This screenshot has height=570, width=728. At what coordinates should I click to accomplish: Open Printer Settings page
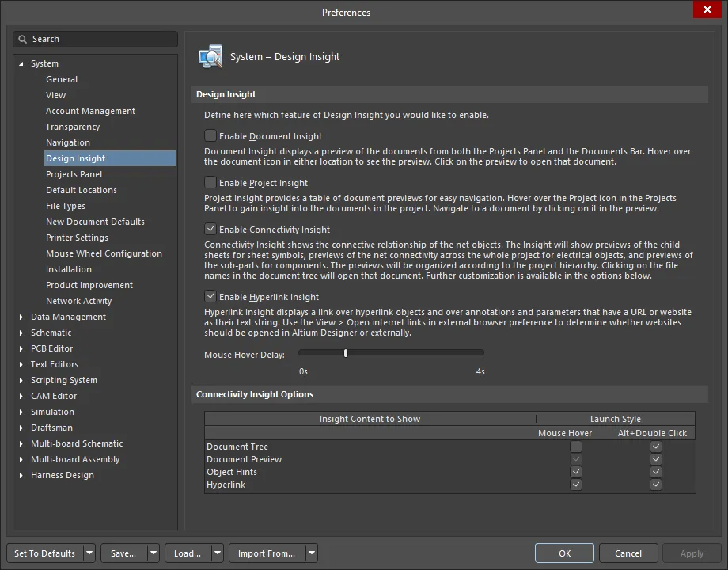(77, 237)
